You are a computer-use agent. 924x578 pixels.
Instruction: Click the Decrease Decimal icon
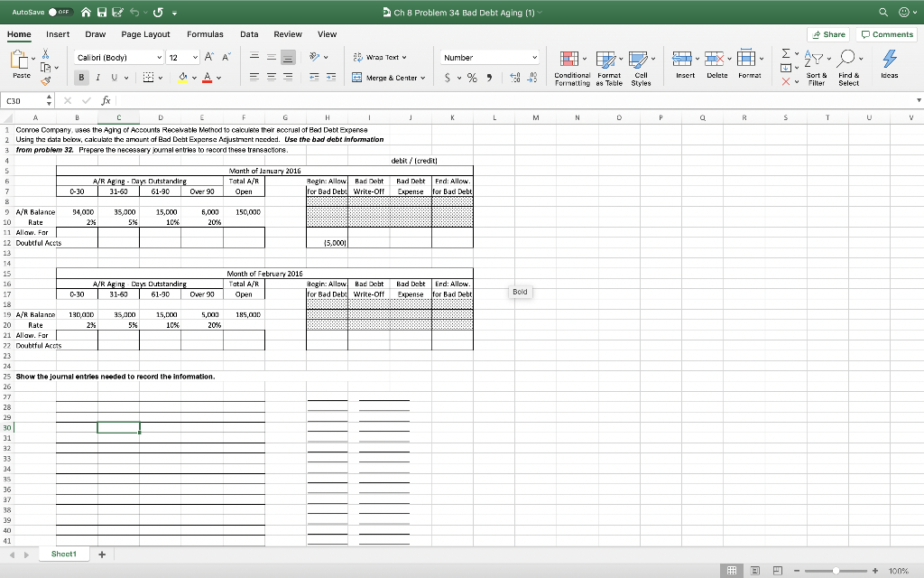coord(532,78)
